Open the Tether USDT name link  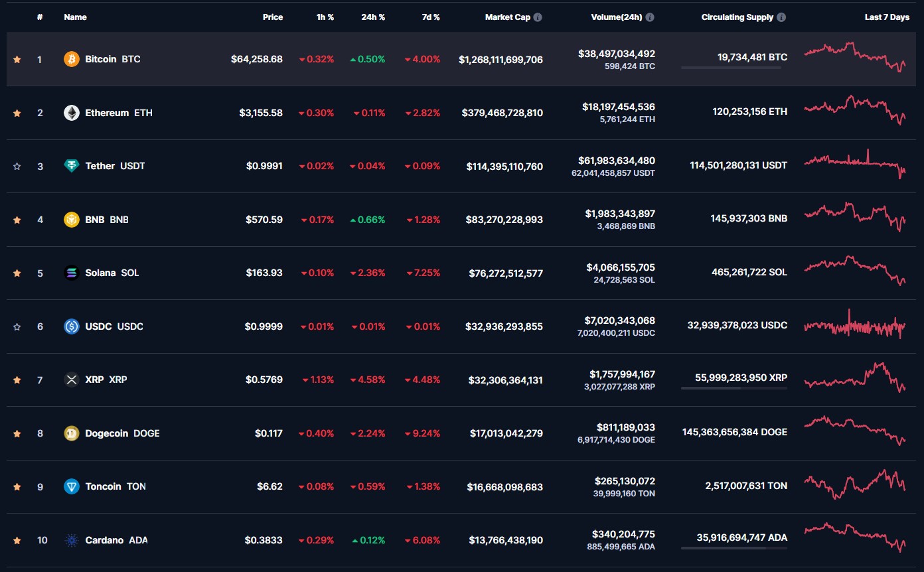click(115, 166)
